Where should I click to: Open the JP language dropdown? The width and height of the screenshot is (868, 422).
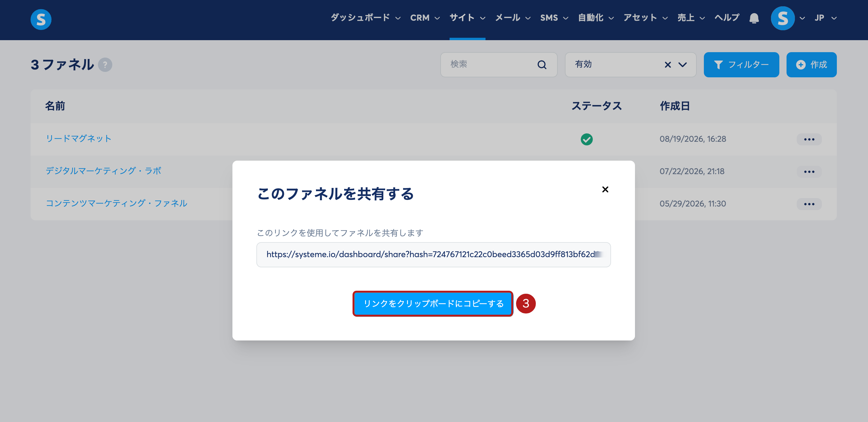pyautogui.click(x=825, y=18)
